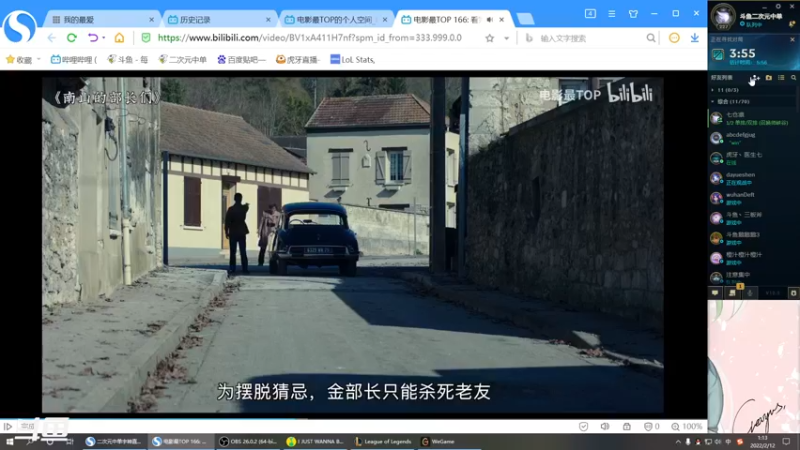Click the status bar lock icon

point(627,427)
